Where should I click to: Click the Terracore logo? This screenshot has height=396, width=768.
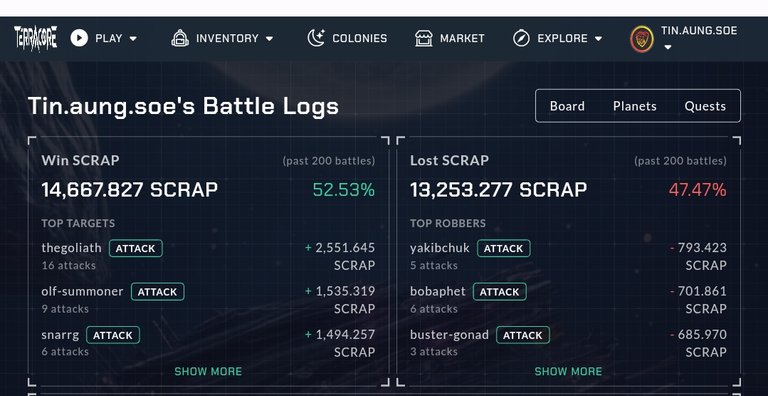(36, 38)
